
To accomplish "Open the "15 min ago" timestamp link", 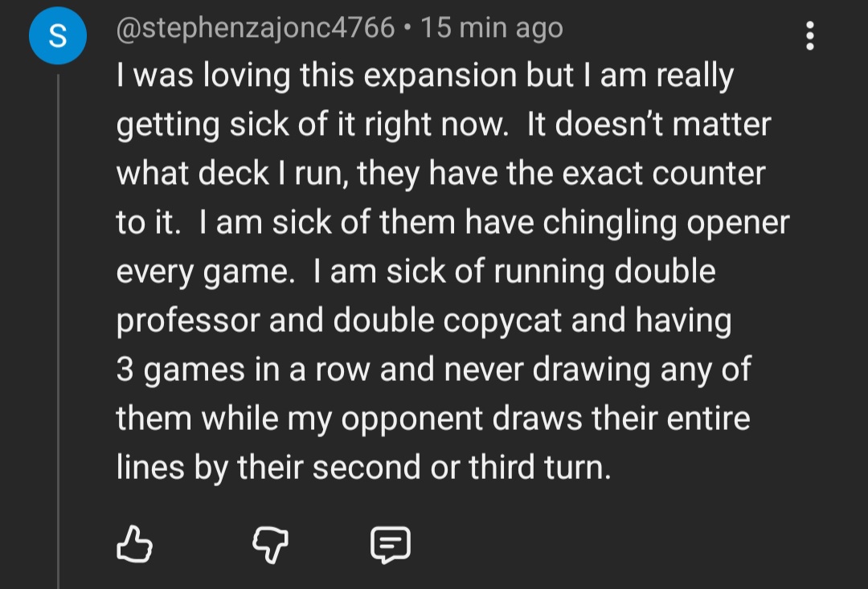I will [492, 28].
